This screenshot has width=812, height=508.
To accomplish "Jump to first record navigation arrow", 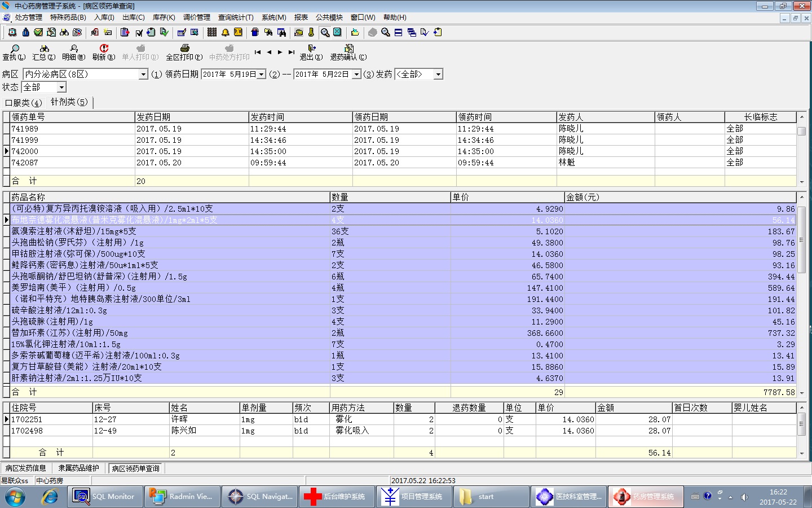I will (x=258, y=52).
